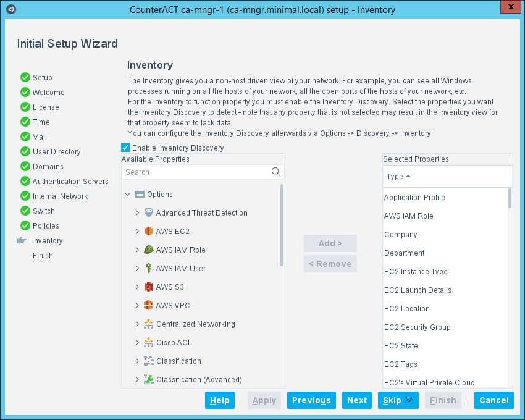This screenshot has width=525, height=420.
Task: Click the Classification (Advanced) wrench icon
Action: tap(149, 379)
